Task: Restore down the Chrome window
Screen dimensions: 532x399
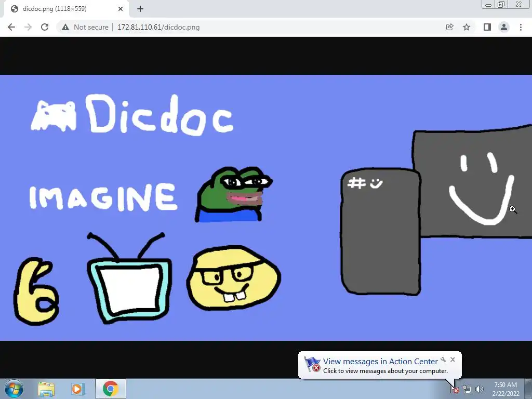Action: [x=501, y=4]
